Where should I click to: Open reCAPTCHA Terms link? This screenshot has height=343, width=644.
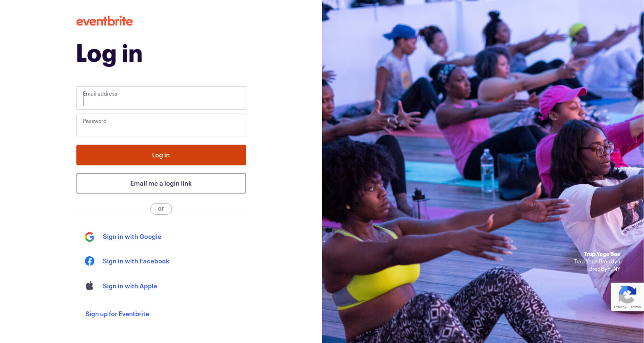pos(636,307)
